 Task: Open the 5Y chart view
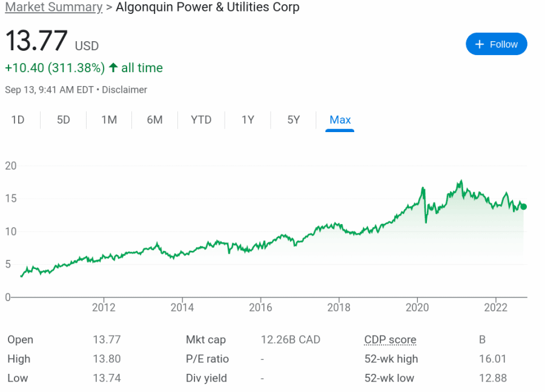point(294,120)
